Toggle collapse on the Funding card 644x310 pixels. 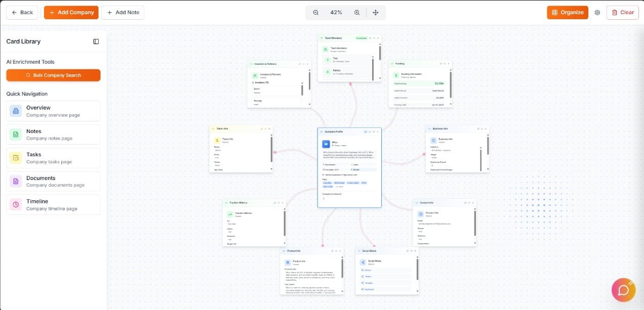click(445, 64)
